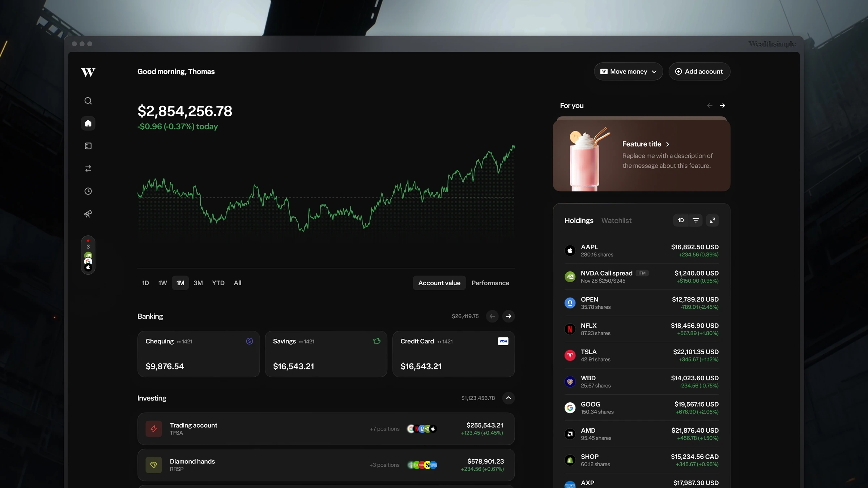The image size is (868, 488).
Task: Open the telescope discover icon in sidebar
Action: pyautogui.click(x=88, y=214)
